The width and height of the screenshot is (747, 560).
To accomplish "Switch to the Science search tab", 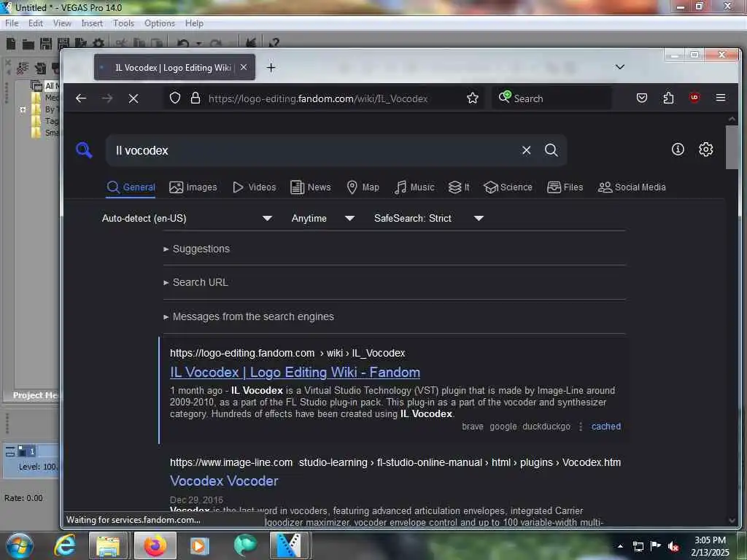I will click(x=508, y=187).
